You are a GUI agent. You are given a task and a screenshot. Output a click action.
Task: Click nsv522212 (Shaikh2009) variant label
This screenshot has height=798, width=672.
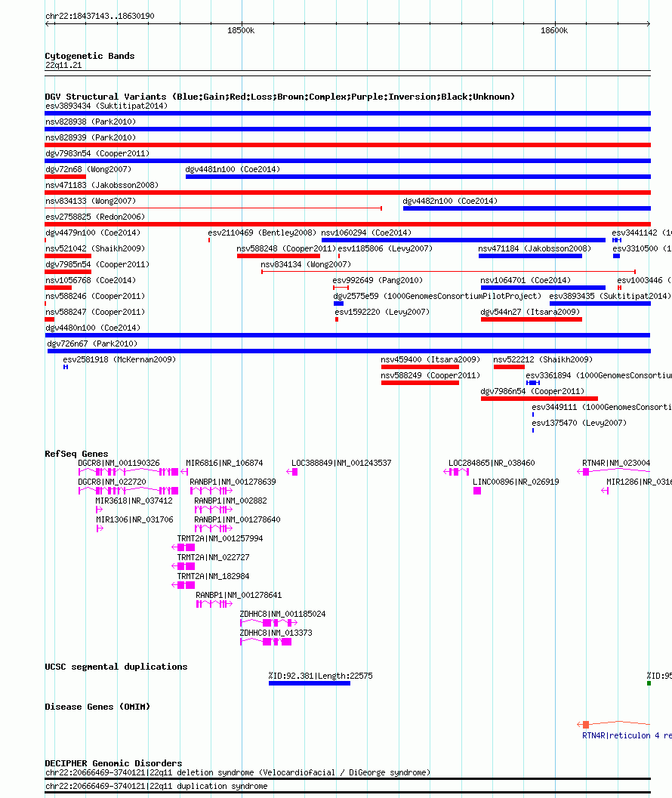(x=543, y=359)
